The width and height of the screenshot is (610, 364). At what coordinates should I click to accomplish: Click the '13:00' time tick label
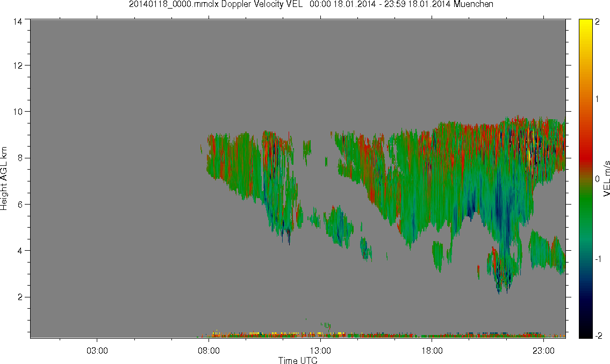[320, 351]
